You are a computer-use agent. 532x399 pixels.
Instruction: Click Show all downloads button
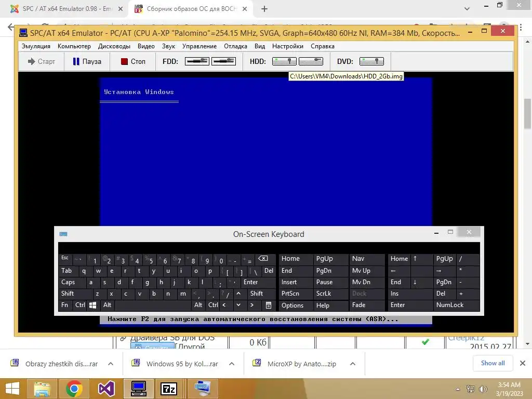click(x=493, y=363)
